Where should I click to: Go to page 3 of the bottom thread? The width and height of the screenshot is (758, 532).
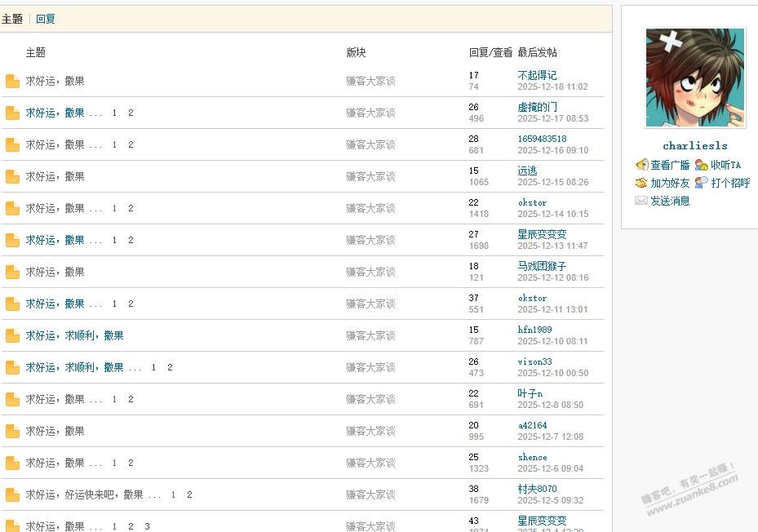147,526
